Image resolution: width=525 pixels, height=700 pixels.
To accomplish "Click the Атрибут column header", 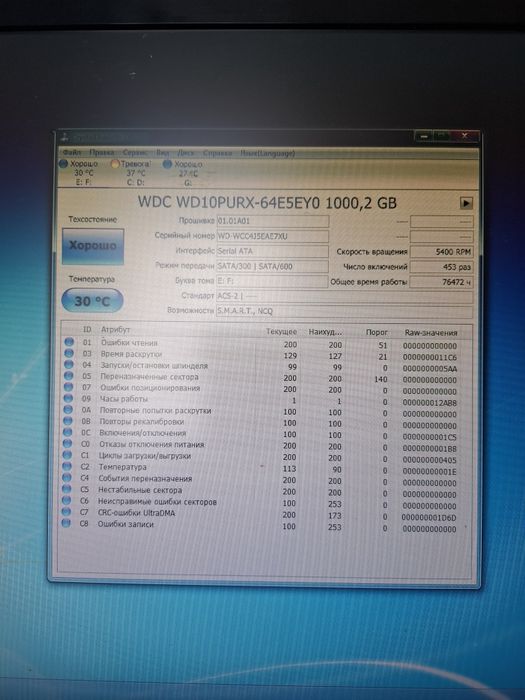I will pos(115,329).
